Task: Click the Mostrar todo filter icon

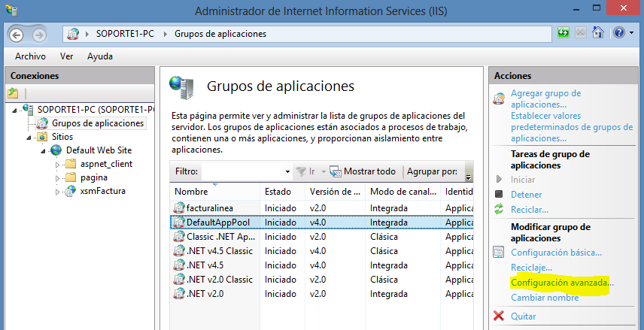Action: tap(336, 171)
